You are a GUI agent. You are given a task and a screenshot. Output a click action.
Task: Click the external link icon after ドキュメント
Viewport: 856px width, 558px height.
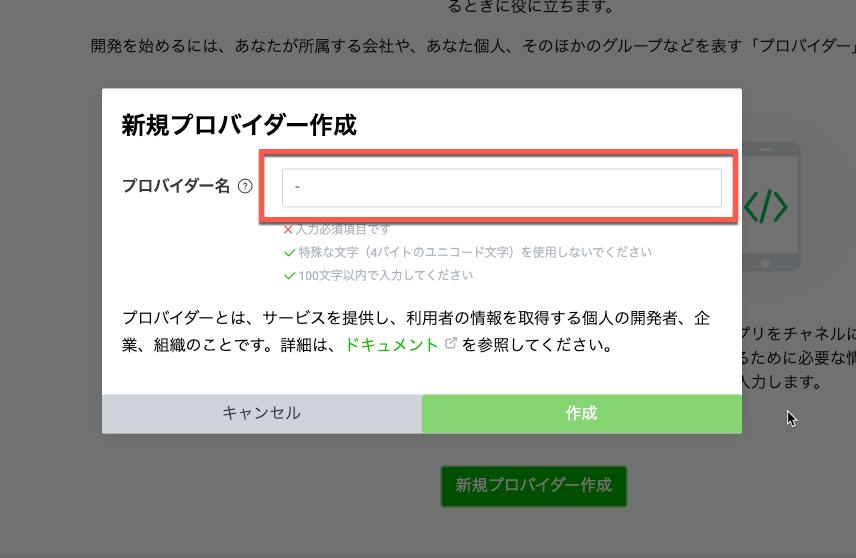[450, 344]
